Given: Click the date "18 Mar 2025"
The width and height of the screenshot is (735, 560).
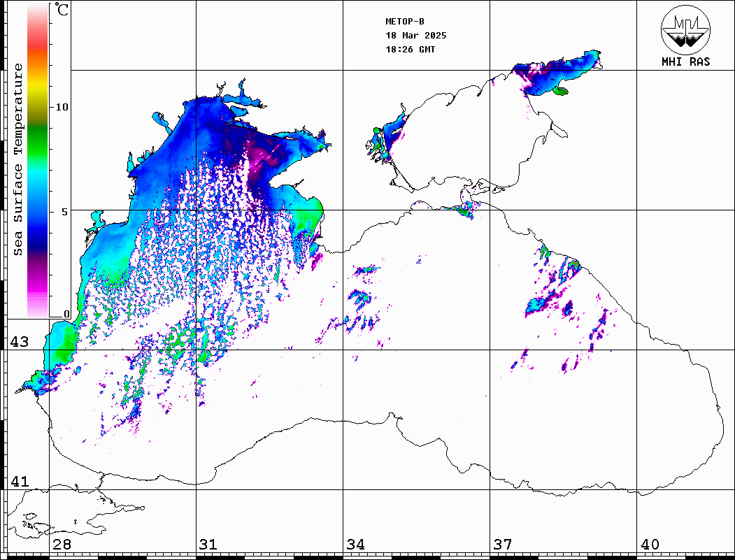Looking at the screenshot, I should point(416,36).
